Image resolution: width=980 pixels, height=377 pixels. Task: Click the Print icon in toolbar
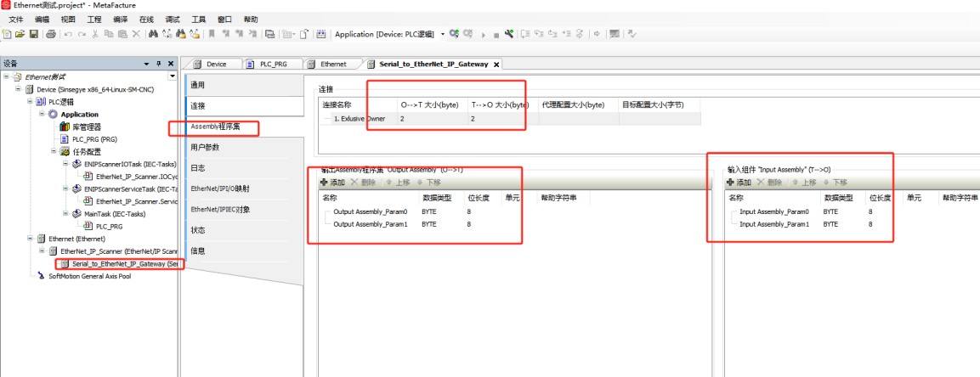tap(51, 34)
